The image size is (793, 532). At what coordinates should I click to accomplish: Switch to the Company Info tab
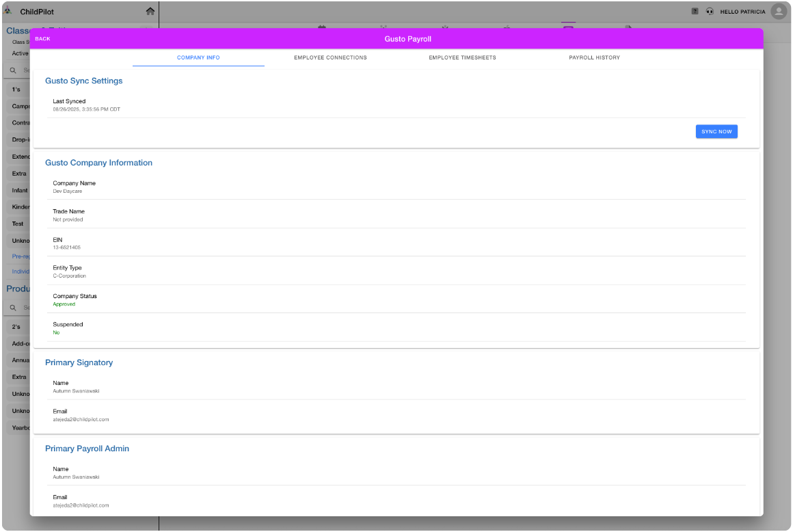click(198, 57)
